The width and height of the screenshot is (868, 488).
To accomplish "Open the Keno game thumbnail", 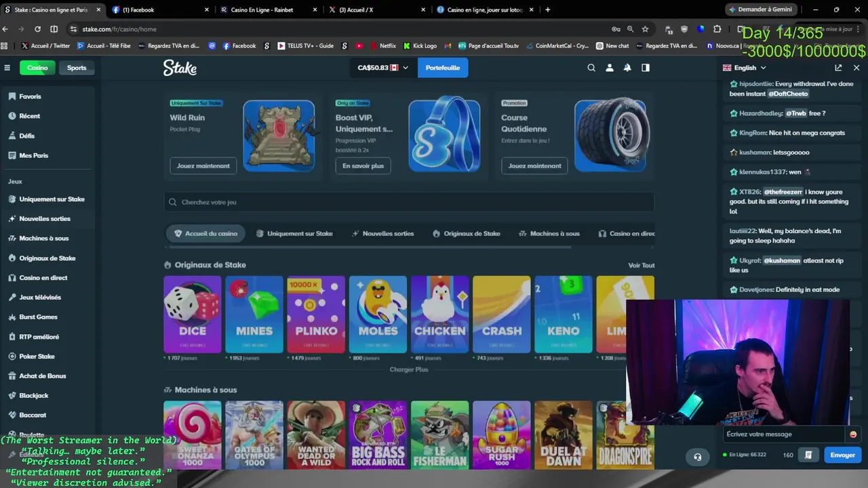I will click(x=564, y=314).
